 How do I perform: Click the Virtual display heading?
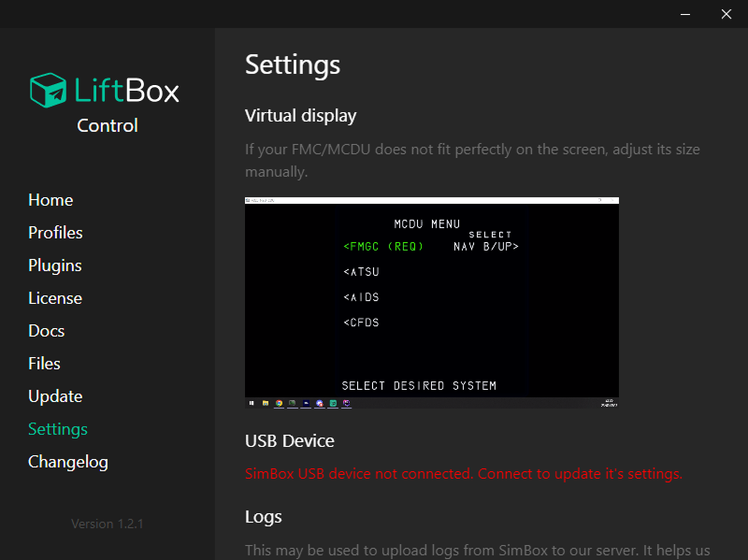[300, 116]
